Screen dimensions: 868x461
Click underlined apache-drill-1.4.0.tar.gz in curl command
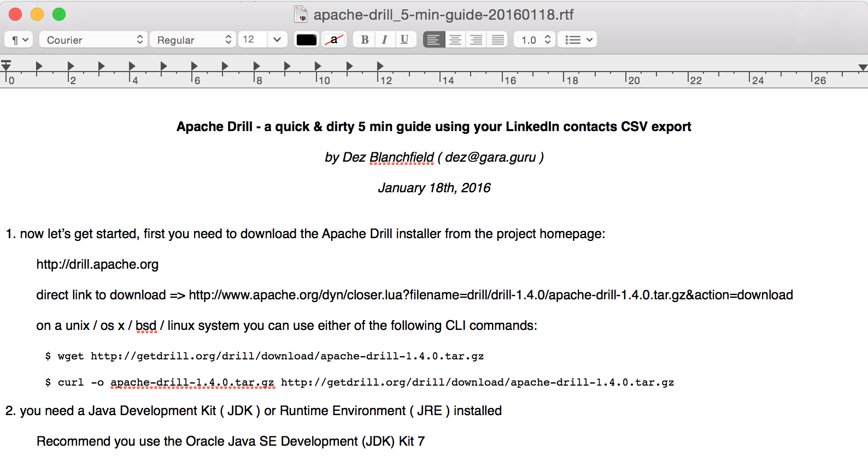pyautogui.click(x=192, y=382)
